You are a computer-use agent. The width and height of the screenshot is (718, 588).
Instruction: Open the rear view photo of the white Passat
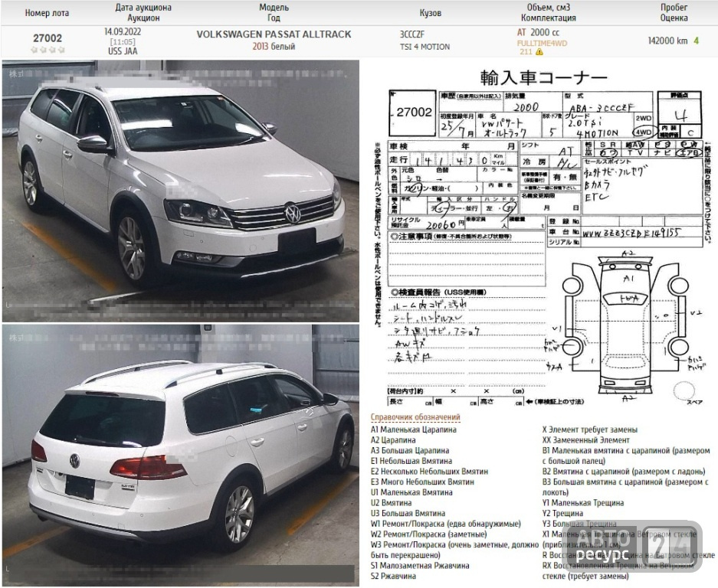(x=180, y=455)
